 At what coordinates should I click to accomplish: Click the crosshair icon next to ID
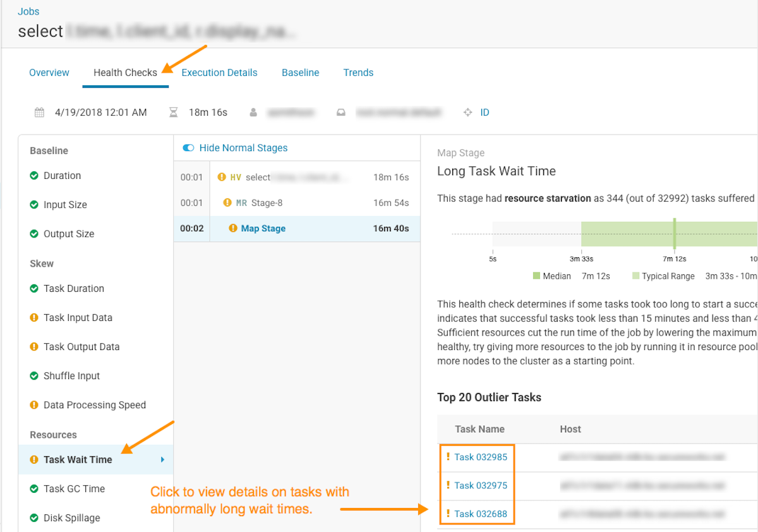pyautogui.click(x=468, y=112)
